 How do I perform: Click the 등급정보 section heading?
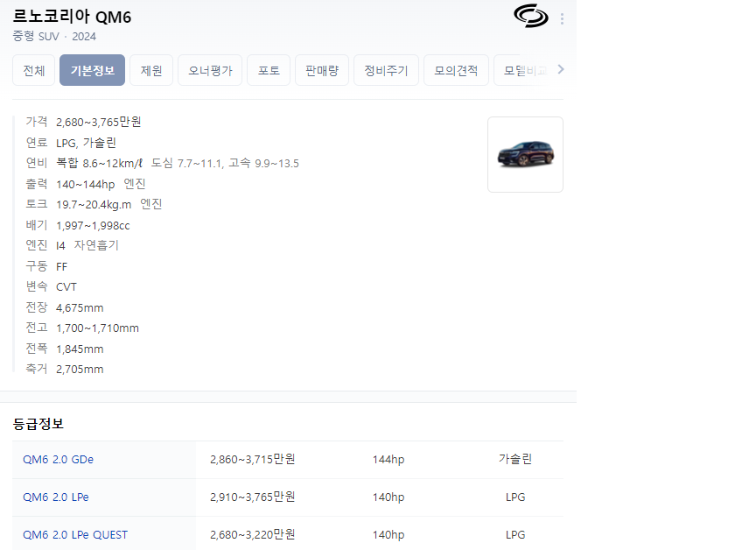pyautogui.click(x=38, y=424)
